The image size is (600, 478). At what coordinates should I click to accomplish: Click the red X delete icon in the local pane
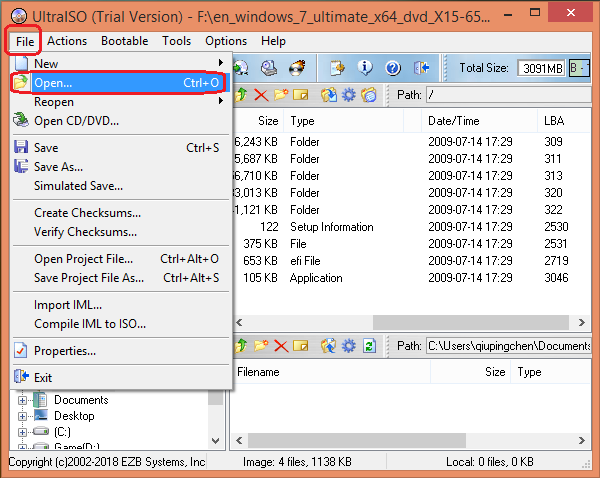click(281, 346)
